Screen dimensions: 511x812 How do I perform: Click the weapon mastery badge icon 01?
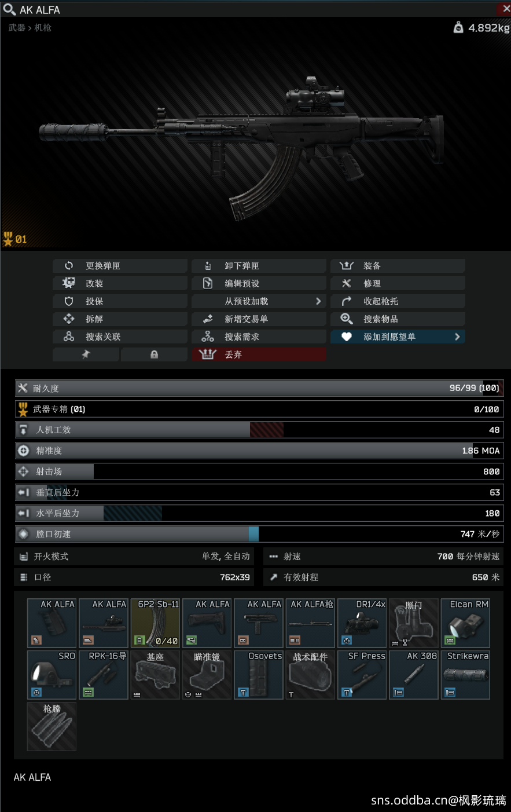[14, 239]
